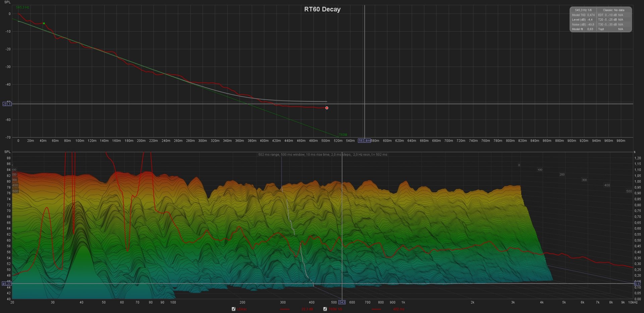Click the Model T60 readout in info panel

tap(583, 15)
